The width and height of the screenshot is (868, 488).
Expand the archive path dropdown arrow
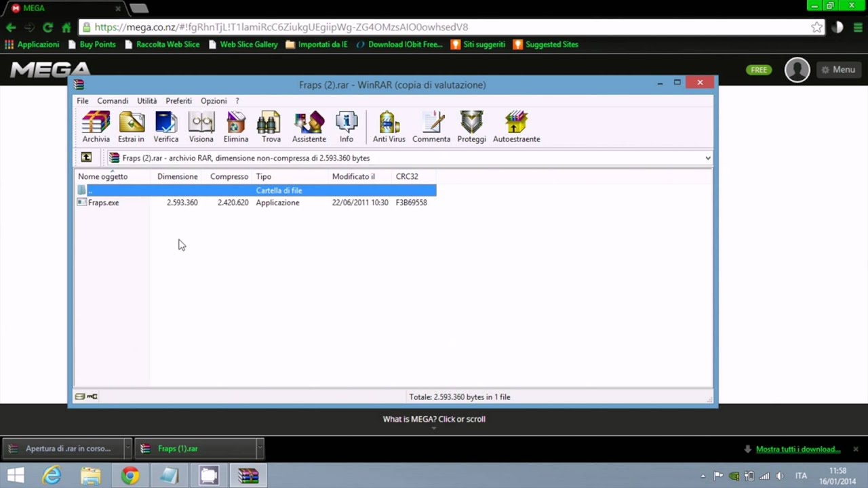pos(707,158)
